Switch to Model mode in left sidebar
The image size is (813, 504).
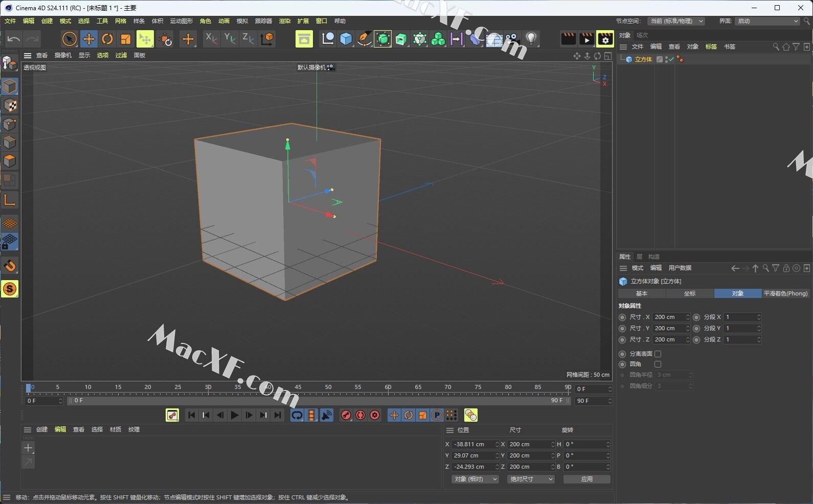10,86
